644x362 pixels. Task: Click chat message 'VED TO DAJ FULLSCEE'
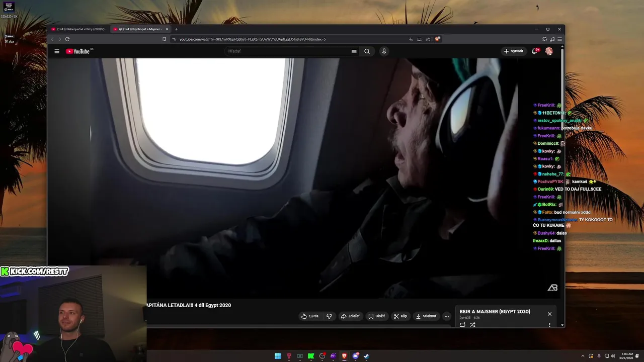click(578, 189)
